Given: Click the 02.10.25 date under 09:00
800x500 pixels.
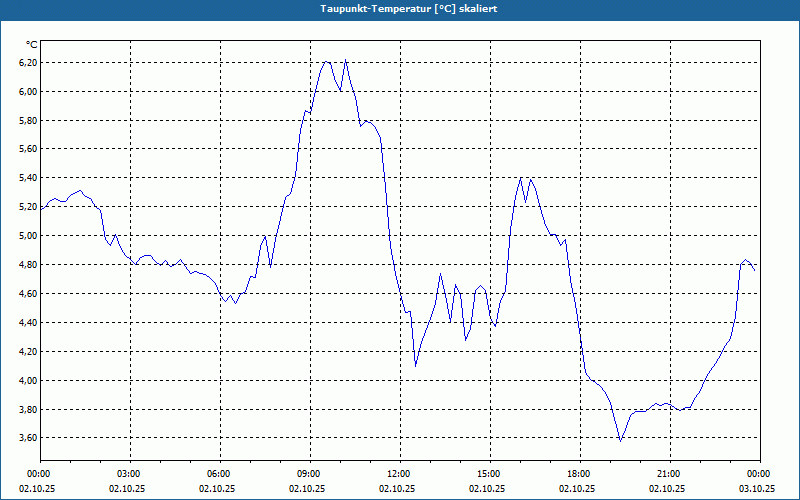Looking at the screenshot, I should [x=307, y=488].
